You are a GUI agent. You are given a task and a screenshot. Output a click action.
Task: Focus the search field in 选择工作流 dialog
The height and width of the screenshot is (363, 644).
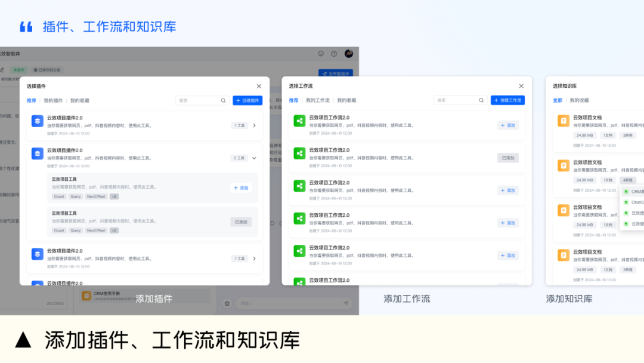pos(460,100)
